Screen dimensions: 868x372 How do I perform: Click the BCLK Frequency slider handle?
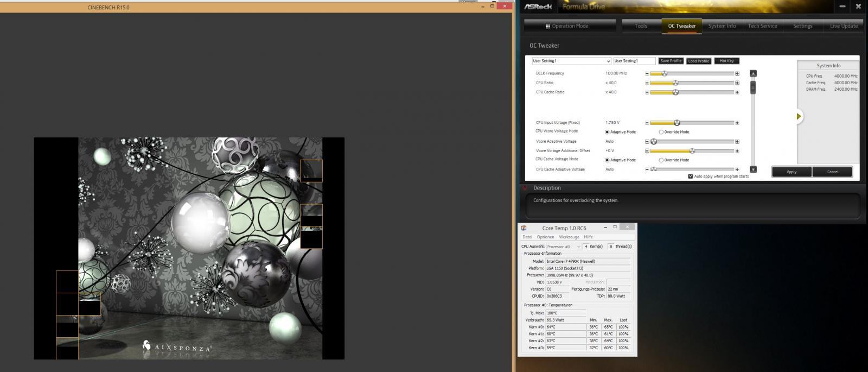(x=665, y=74)
